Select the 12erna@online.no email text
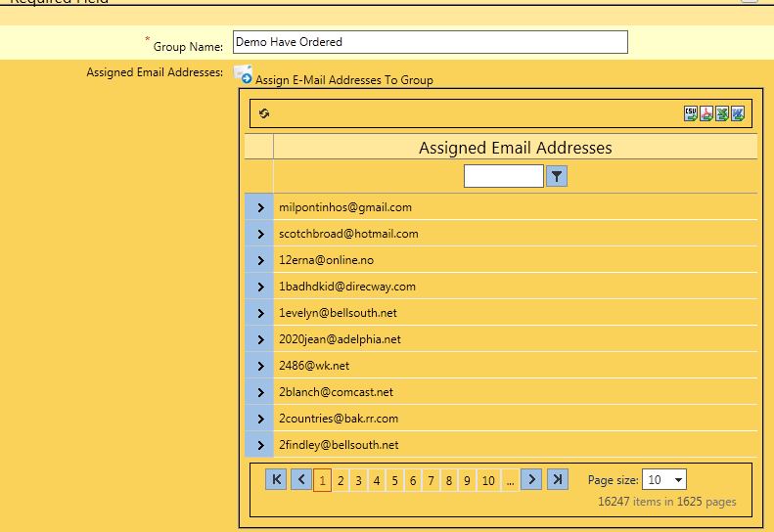This screenshot has height=532, width=774. 326,260
